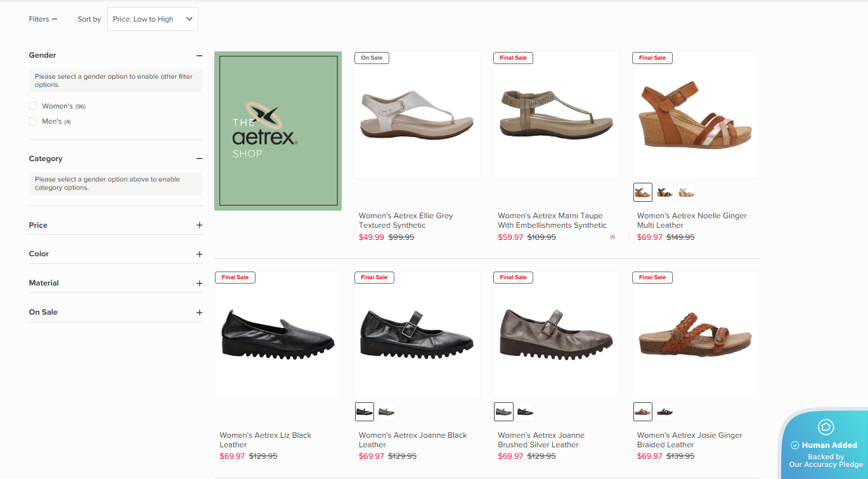Click the Josie Ginger braided sandal image
This screenshot has height=479, width=868.
pos(695,334)
